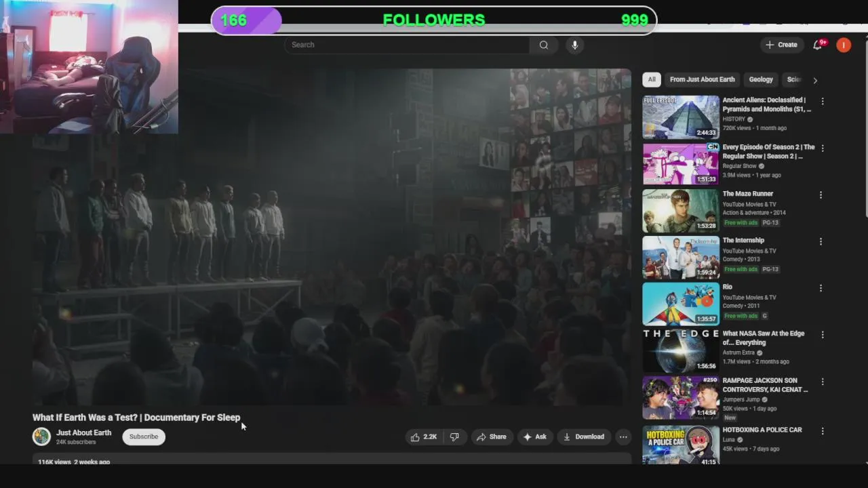Click the Free with ads badge on Rio

tap(741, 316)
